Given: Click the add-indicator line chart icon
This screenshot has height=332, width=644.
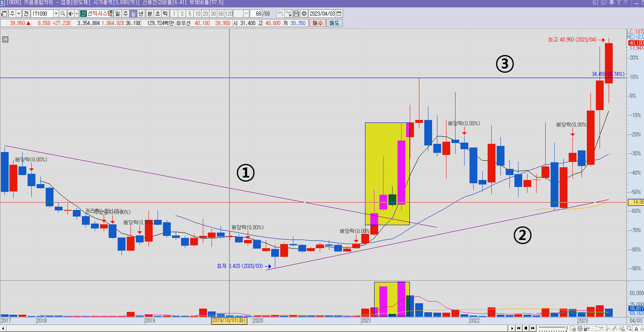Looking at the screenshot, I should 288,14.
